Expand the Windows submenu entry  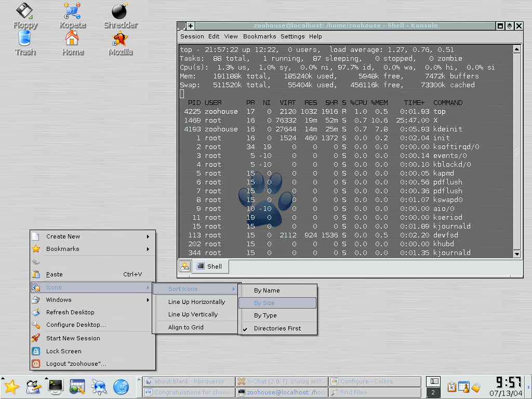click(x=92, y=300)
